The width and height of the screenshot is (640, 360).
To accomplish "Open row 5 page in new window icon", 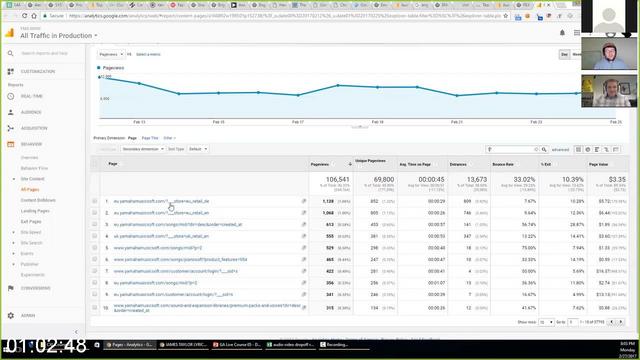I will 304,248.
